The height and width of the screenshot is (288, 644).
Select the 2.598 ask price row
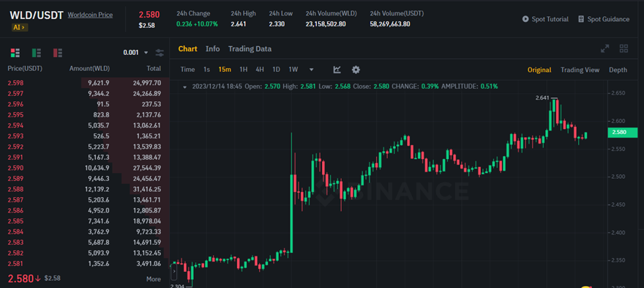[x=85, y=83]
